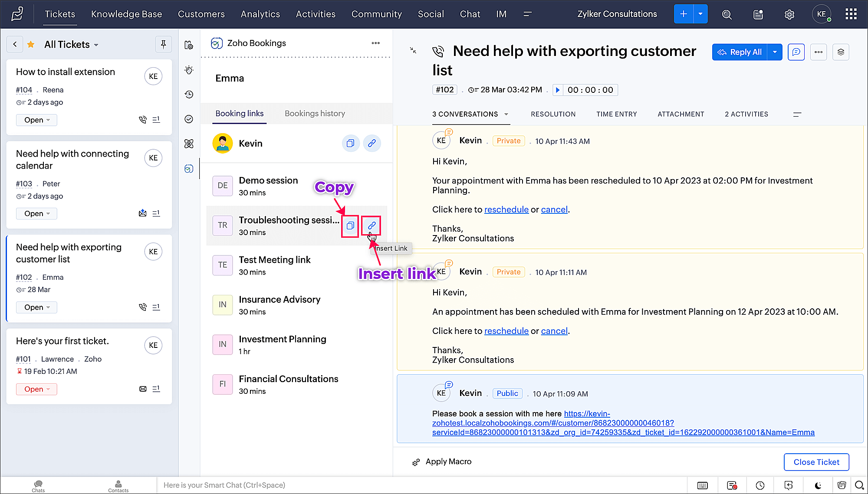868x494 pixels.
Task: Open Zoho Bookings more options menu
Action: pos(375,43)
